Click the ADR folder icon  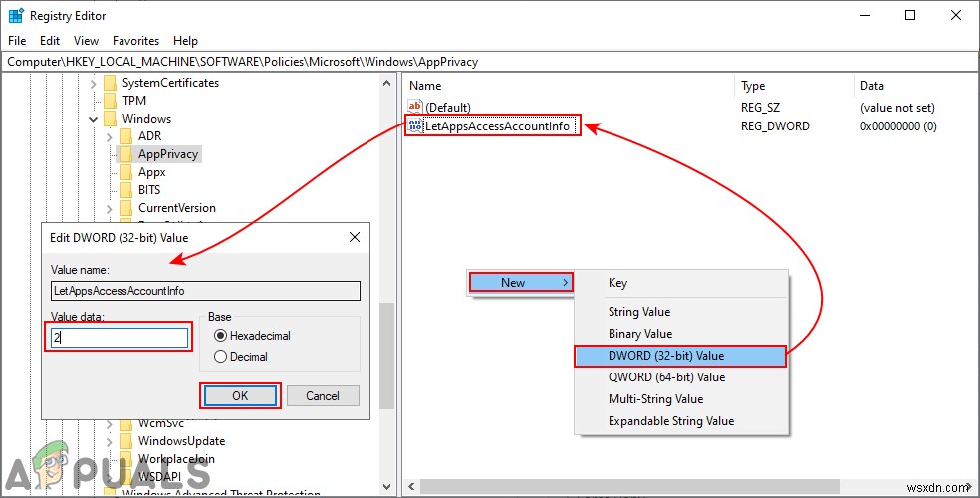(126, 136)
